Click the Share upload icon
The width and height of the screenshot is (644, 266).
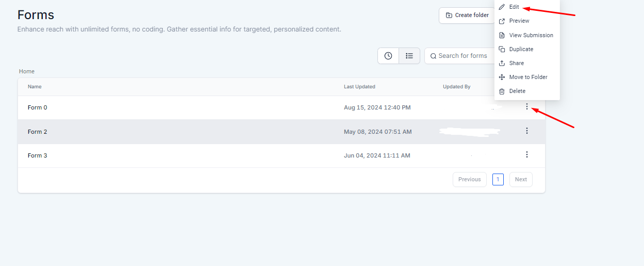[x=502, y=63]
